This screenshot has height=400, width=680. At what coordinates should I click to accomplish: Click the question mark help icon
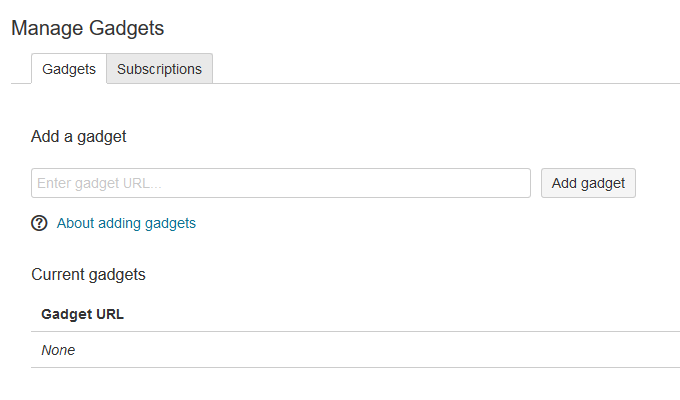click(x=39, y=223)
